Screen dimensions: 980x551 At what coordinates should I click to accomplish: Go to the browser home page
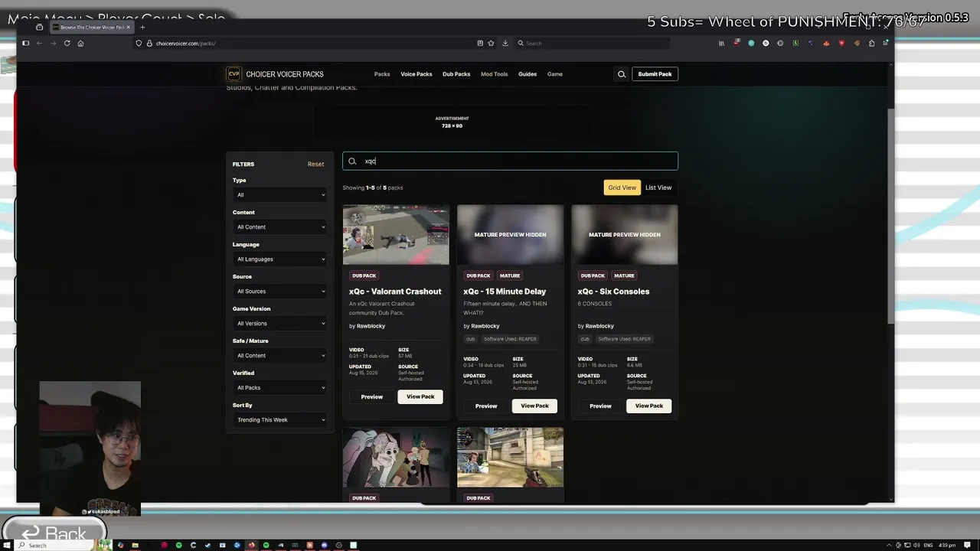(80, 43)
